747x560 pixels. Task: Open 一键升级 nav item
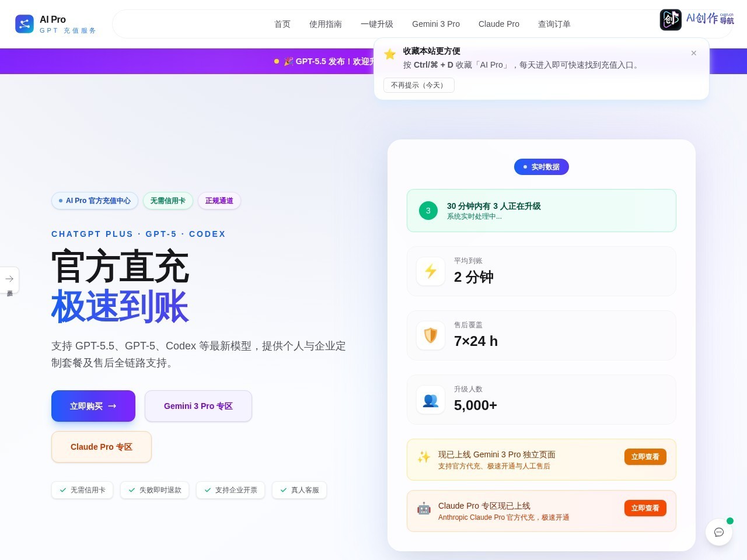click(377, 24)
